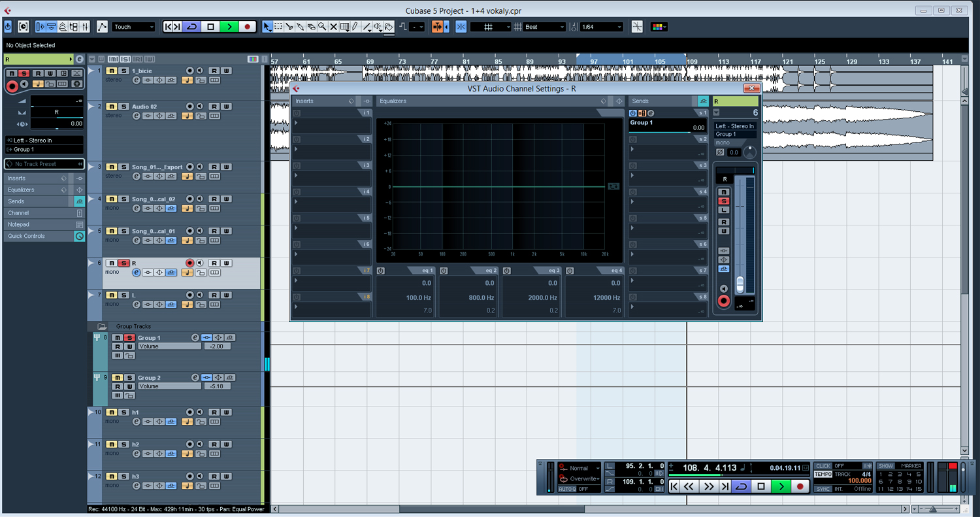This screenshot has height=517, width=980.
Task: Click the SYNC button in transport panel
Action: [823, 489]
